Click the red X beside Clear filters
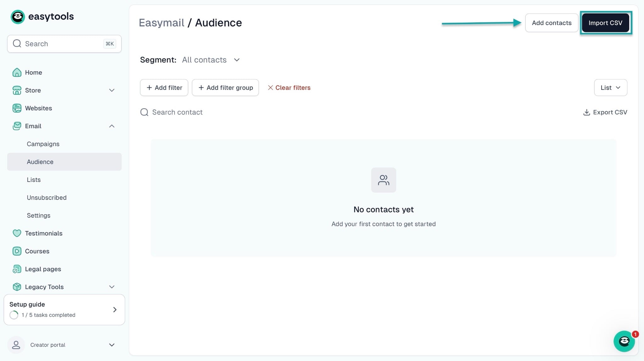This screenshot has width=644, height=361. 270,88
